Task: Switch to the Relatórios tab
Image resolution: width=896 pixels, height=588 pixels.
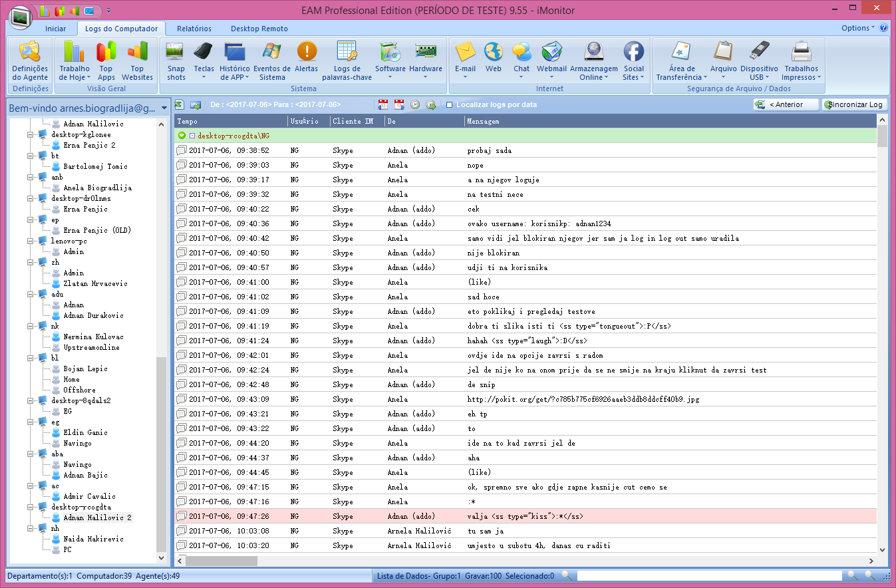Action: pos(194,29)
